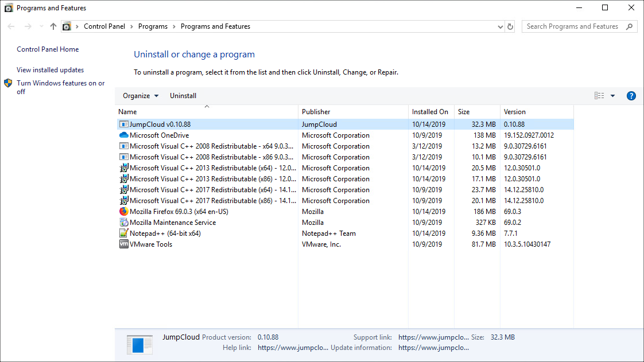This screenshot has width=644, height=362.
Task: Click Programs in the breadcrumb path
Action: [153, 26]
